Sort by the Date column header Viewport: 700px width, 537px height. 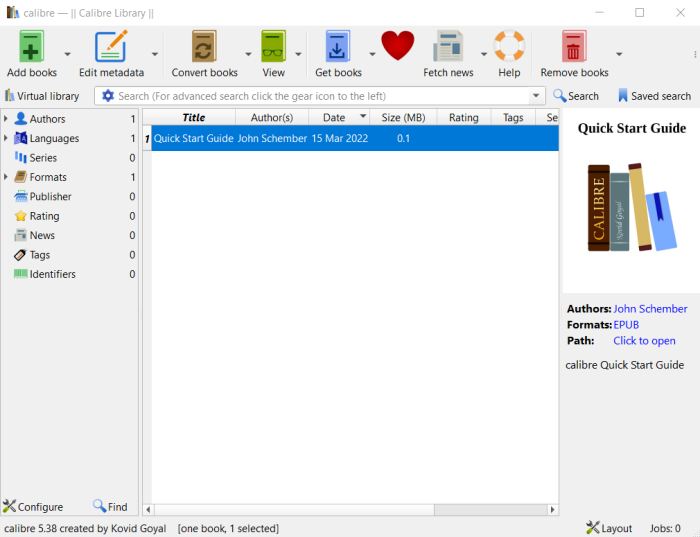(x=339, y=117)
